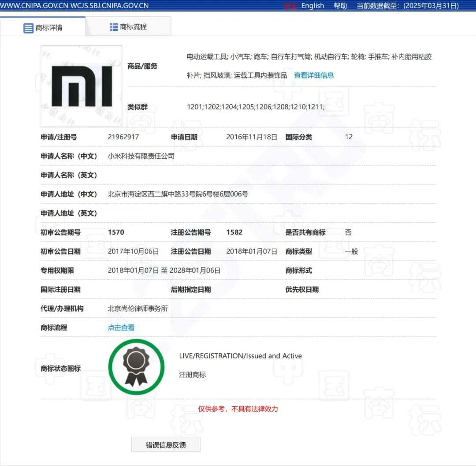Screen dimensions: 476x466
Task: Select international class value 12
Action: coord(349,137)
